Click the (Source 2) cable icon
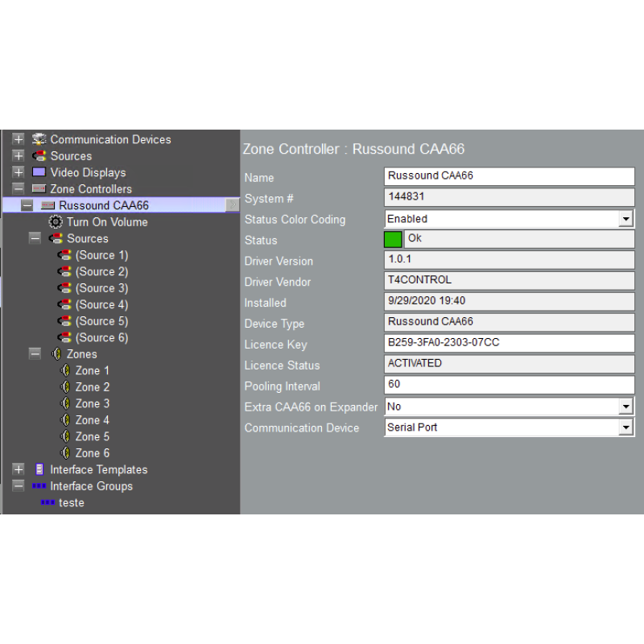Image resolution: width=644 pixels, height=644 pixels. [x=64, y=271]
